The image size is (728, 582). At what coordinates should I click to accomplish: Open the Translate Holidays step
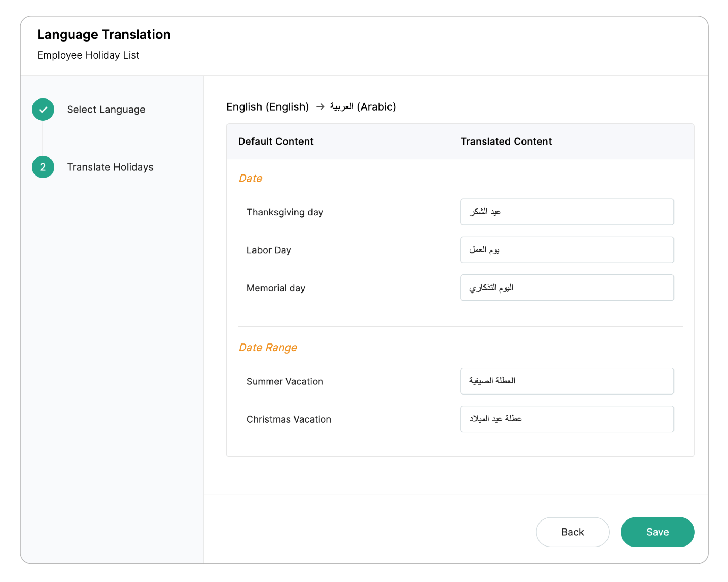click(x=110, y=167)
